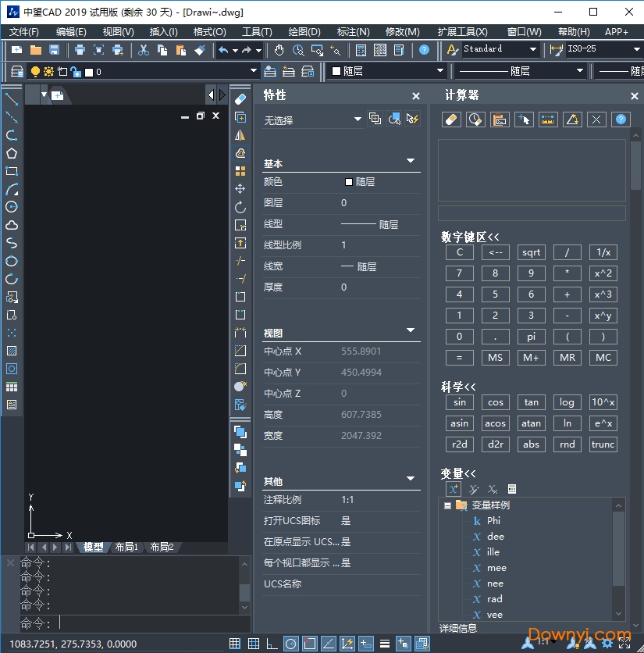Click the sqrt button in Calculator
The width and height of the screenshot is (644, 653).
tap(531, 252)
